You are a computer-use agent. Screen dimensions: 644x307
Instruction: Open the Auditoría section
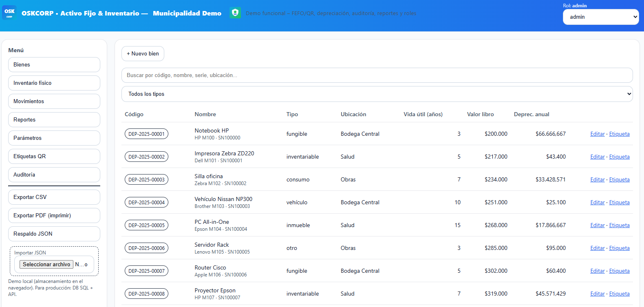(54, 175)
